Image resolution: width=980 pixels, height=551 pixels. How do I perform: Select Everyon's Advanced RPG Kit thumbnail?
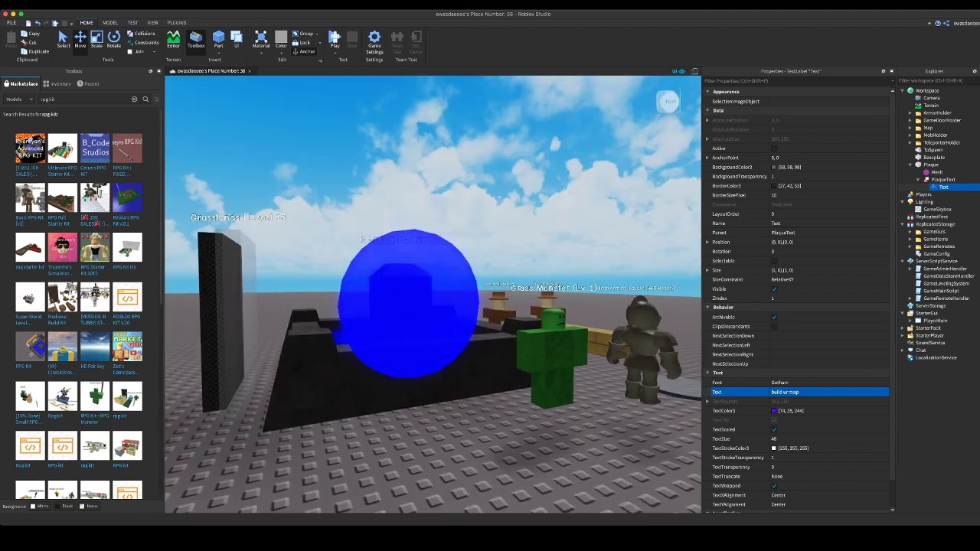pos(30,148)
